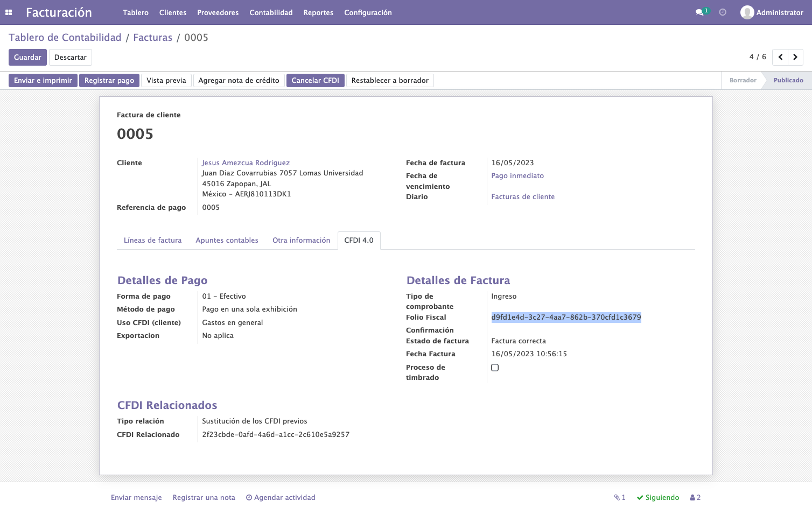This screenshot has width=812, height=508.
Task: Click Registrar pago button
Action: pos(109,80)
